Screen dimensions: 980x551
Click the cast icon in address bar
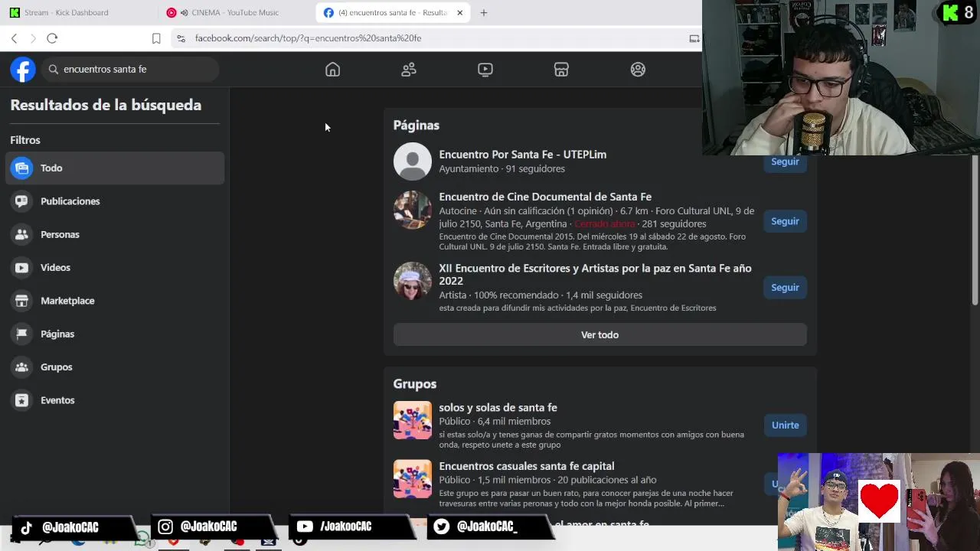694,38
